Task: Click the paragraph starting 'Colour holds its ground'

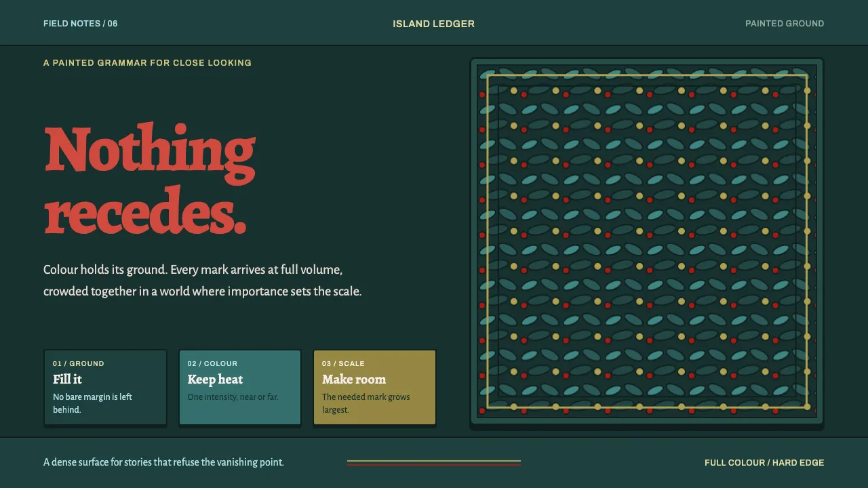Action: (203, 281)
